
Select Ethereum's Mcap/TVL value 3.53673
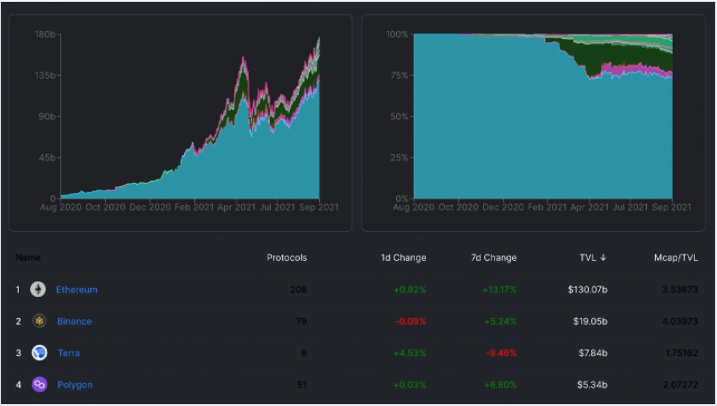pyautogui.click(x=680, y=289)
